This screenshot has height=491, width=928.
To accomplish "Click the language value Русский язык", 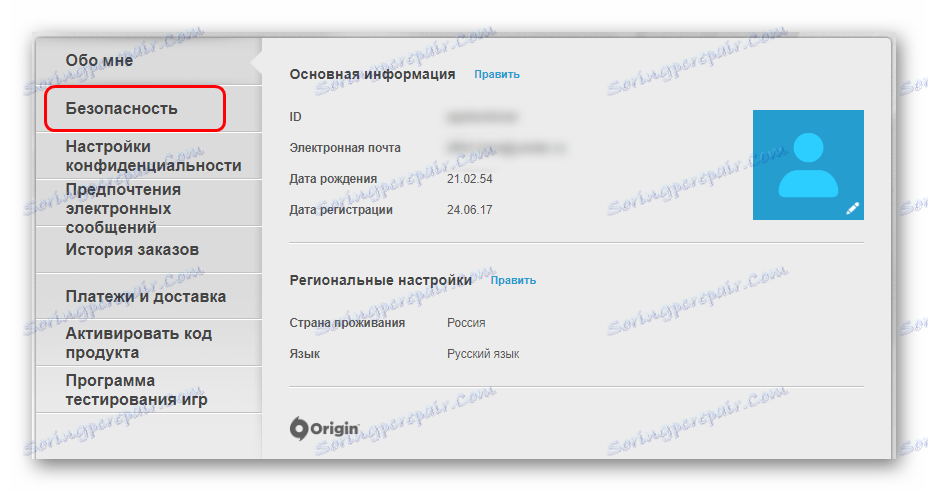I will pos(483,354).
